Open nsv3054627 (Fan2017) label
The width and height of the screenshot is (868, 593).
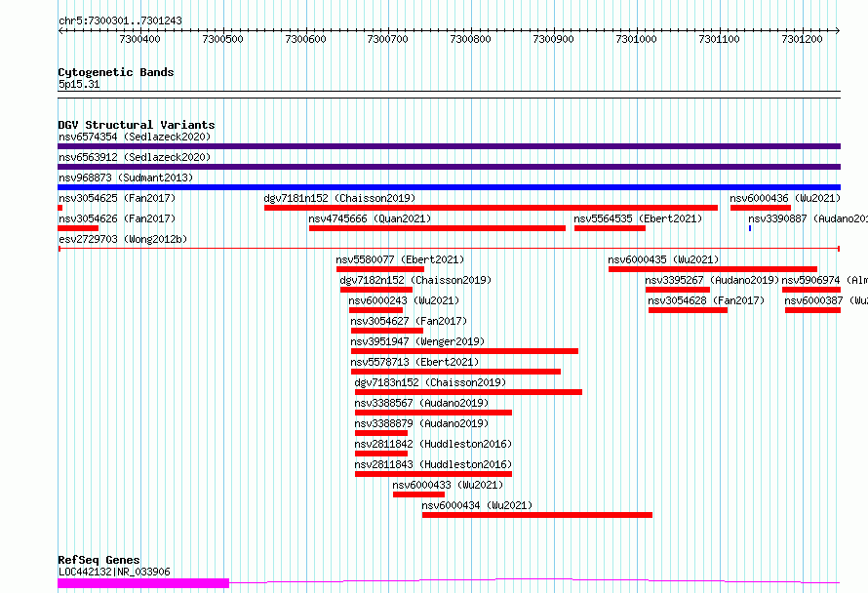409,321
